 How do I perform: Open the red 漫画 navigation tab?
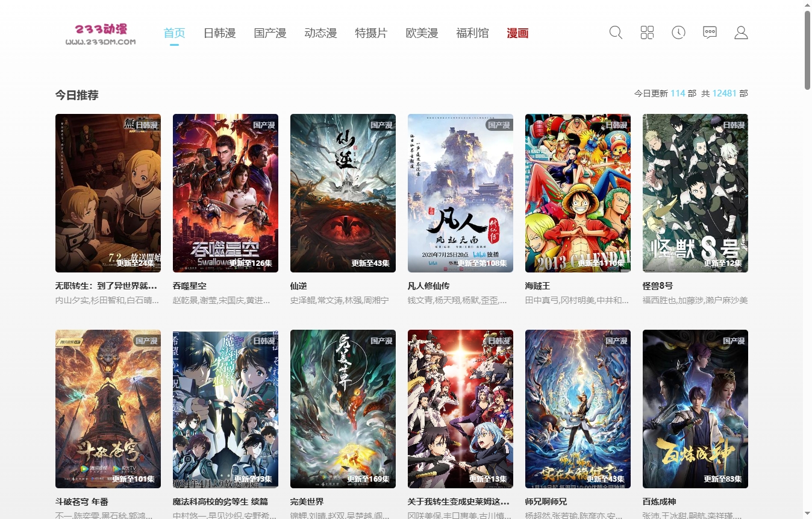pos(517,33)
